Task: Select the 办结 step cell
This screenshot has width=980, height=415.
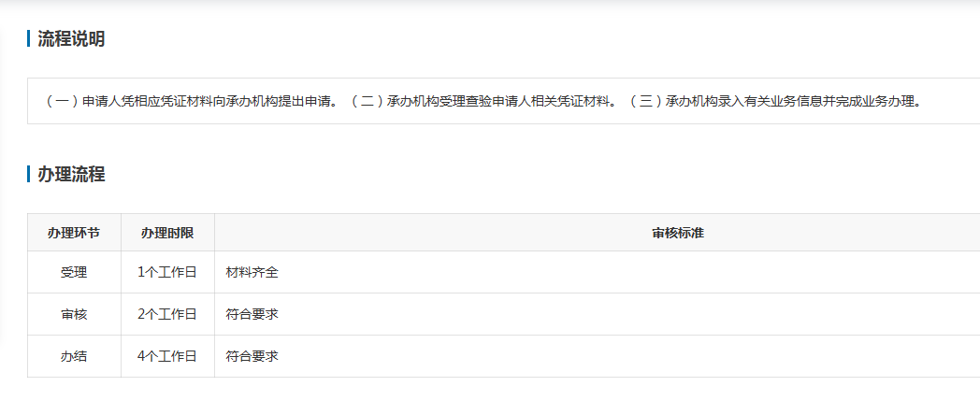Action: (74, 356)
